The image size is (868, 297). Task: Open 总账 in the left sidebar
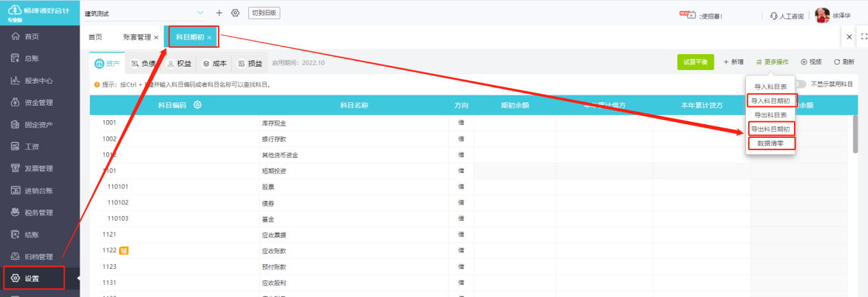point(32,58)
